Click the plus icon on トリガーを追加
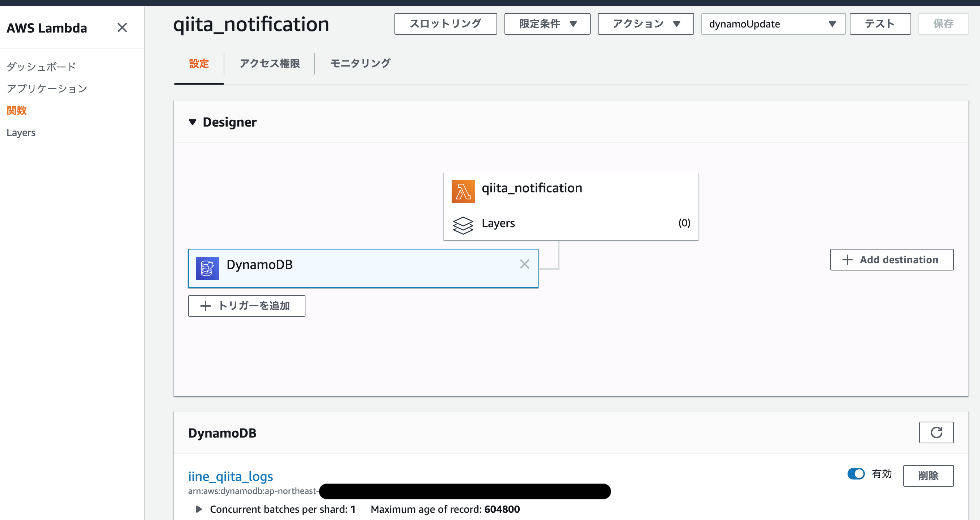 [206, 306]
